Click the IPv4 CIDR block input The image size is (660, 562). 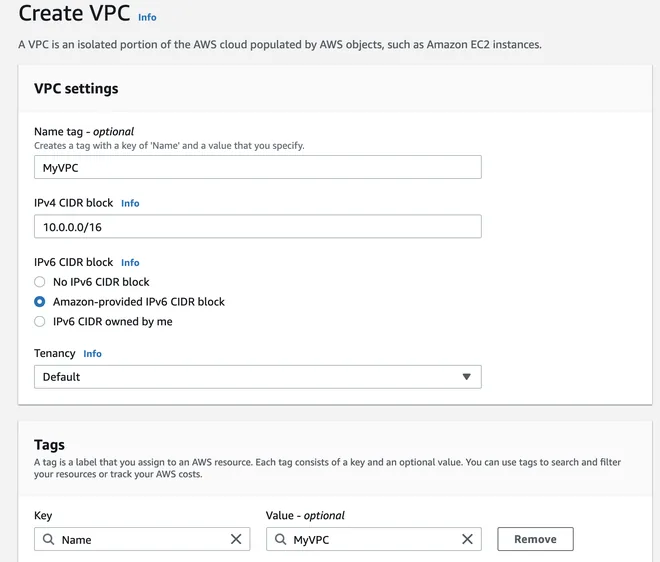click(x=258, y=226)
